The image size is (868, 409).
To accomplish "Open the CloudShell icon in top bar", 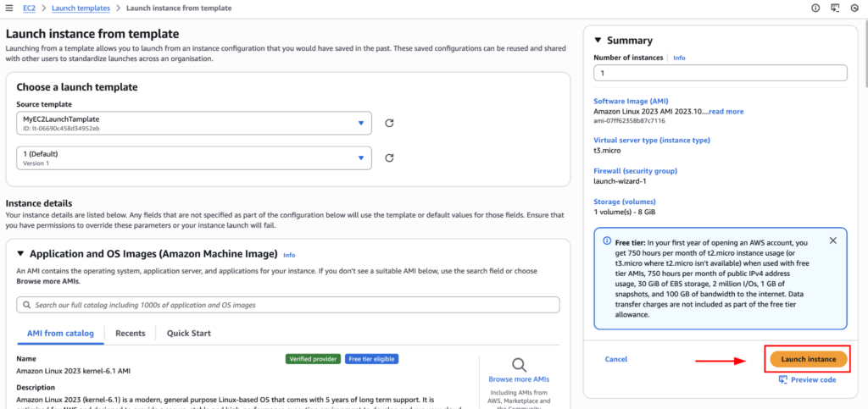I will click(835, 8).
